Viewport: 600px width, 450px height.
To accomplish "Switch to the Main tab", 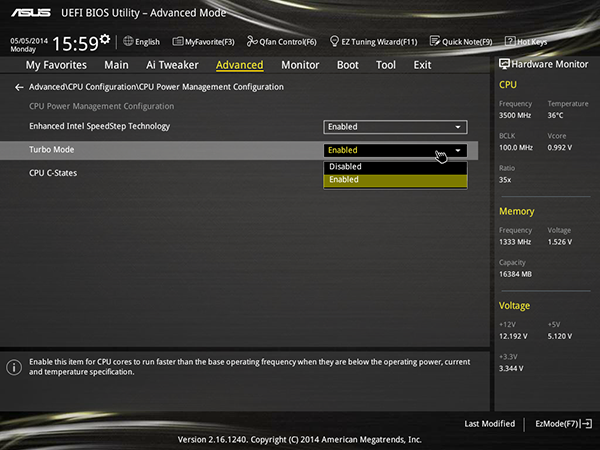I will point(116,65).
